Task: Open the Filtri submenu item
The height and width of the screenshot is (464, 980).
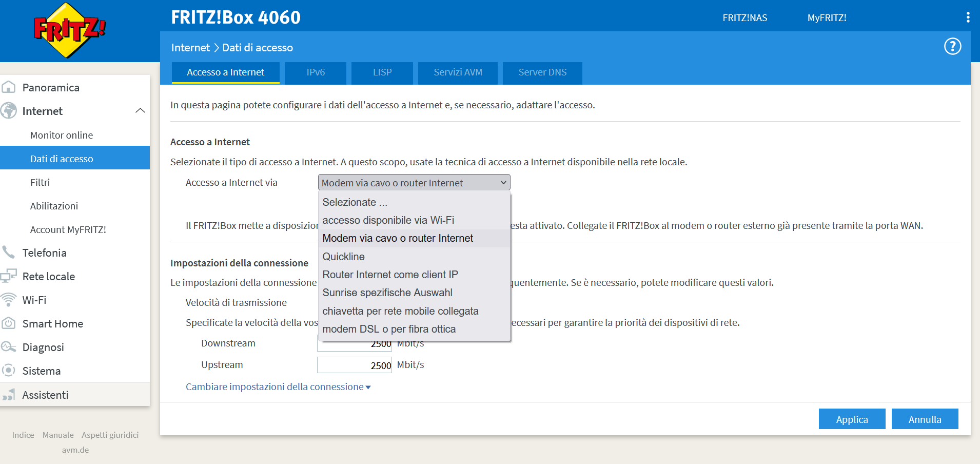Action: (75, 182)
